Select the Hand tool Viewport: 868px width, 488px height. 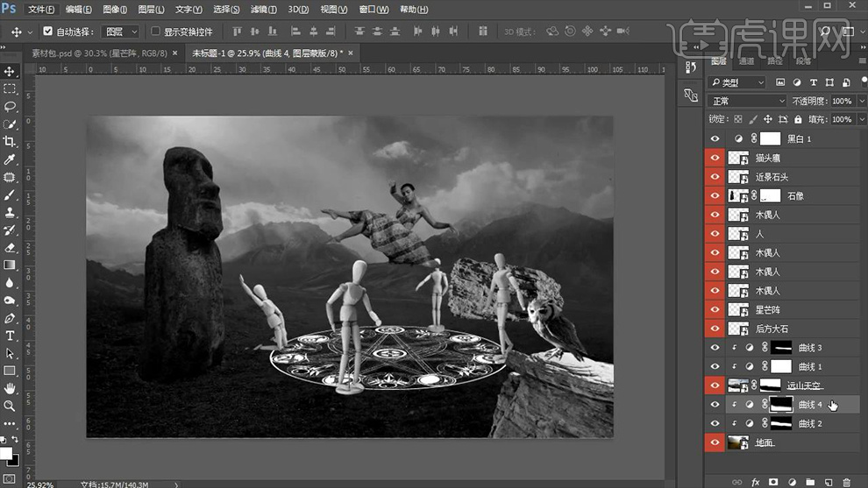(x=10, y=388)
